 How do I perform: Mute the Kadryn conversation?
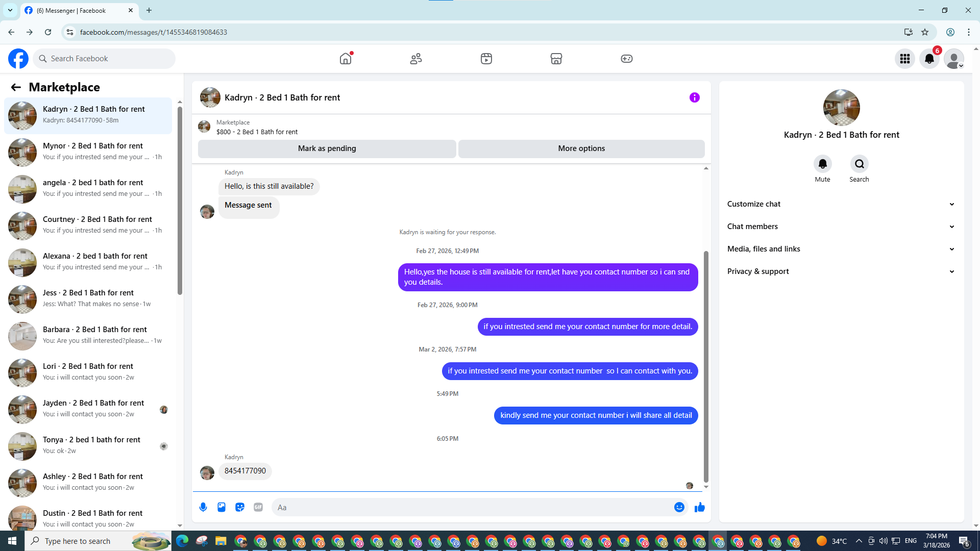pyautogui.click(x=822, y=164)
